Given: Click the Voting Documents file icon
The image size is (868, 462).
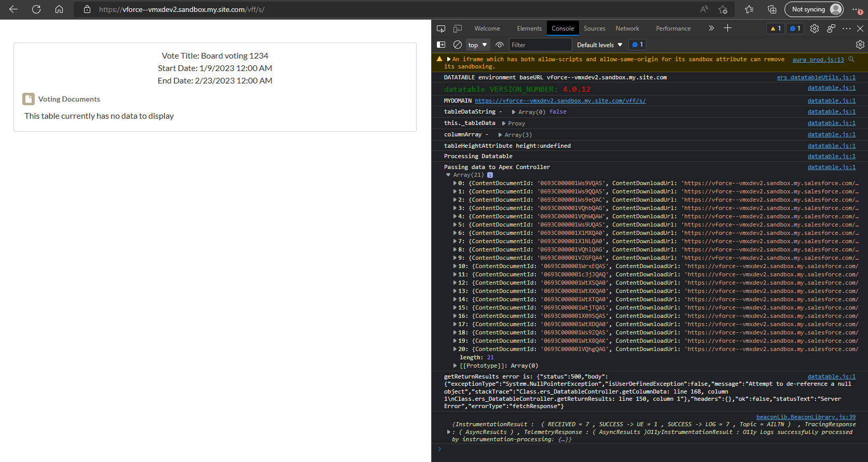Looking at the screenshot, I should click(x=29, y=99).
